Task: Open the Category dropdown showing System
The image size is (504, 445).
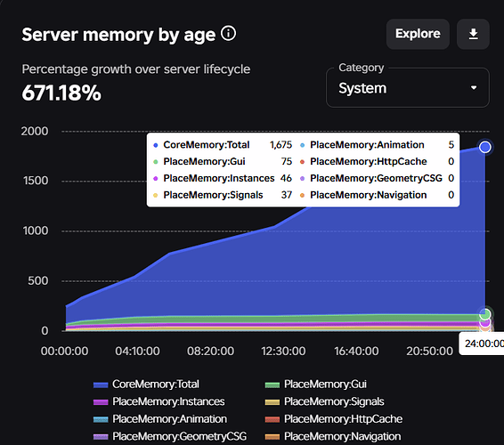Action: [x=408, y=88]
